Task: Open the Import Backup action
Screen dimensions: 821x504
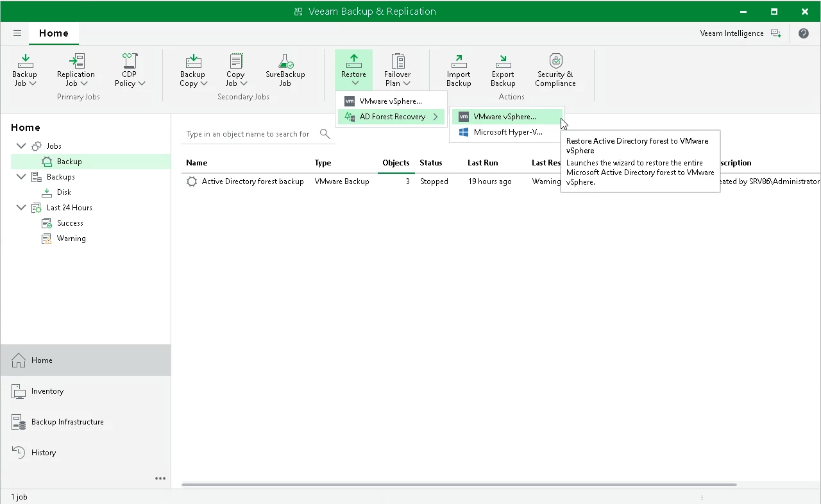Action: 459,70
